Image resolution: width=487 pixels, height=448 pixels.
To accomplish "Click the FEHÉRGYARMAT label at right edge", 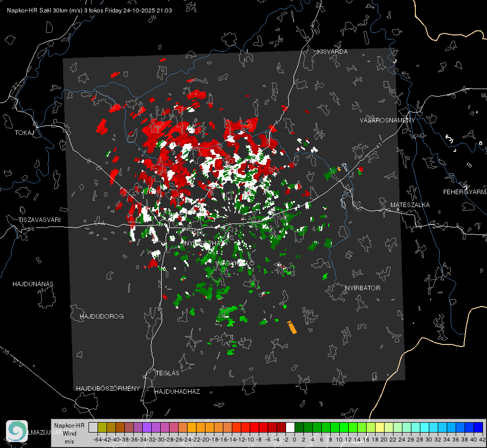I will [465, 192].
